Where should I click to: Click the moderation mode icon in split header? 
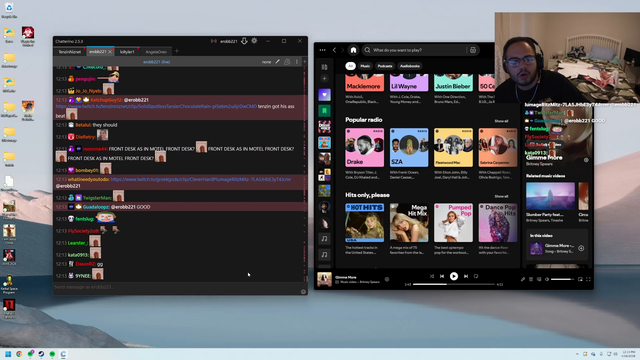point(287,62)
